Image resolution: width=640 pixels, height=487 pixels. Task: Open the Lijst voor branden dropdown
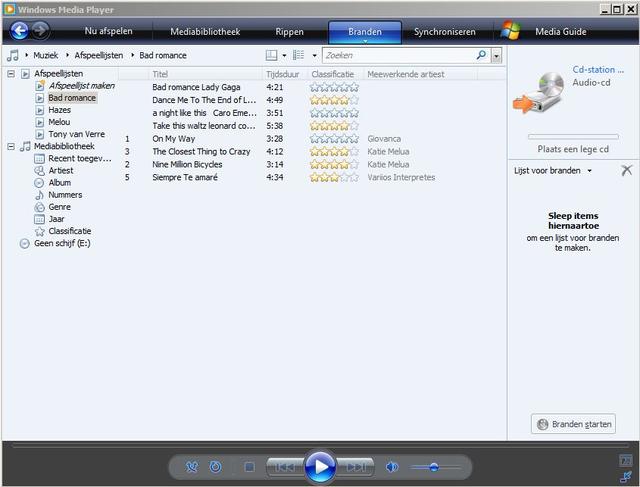coord(552,171)
